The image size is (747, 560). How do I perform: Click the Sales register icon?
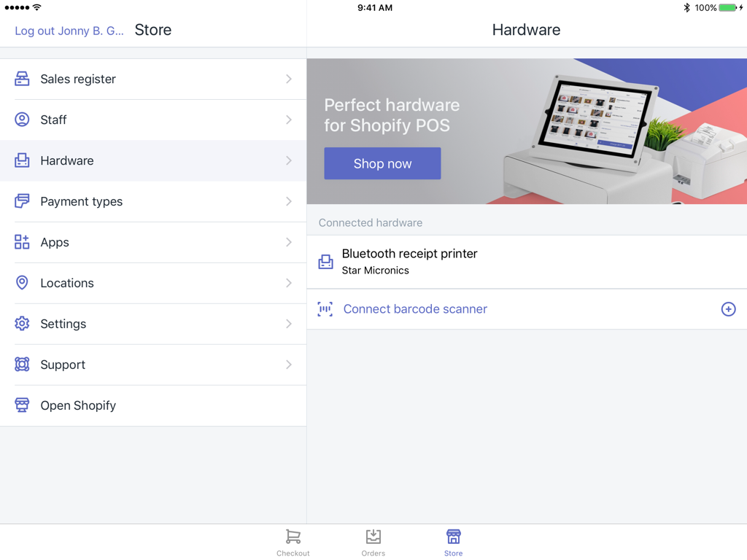coord(22,79)
